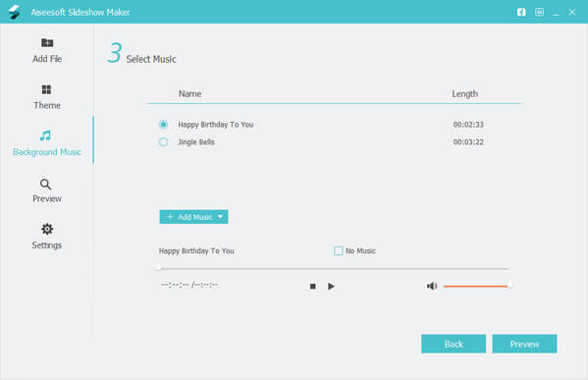
Task: Open the Facebook icon in title bar
Action: click(x=521, y=12)
